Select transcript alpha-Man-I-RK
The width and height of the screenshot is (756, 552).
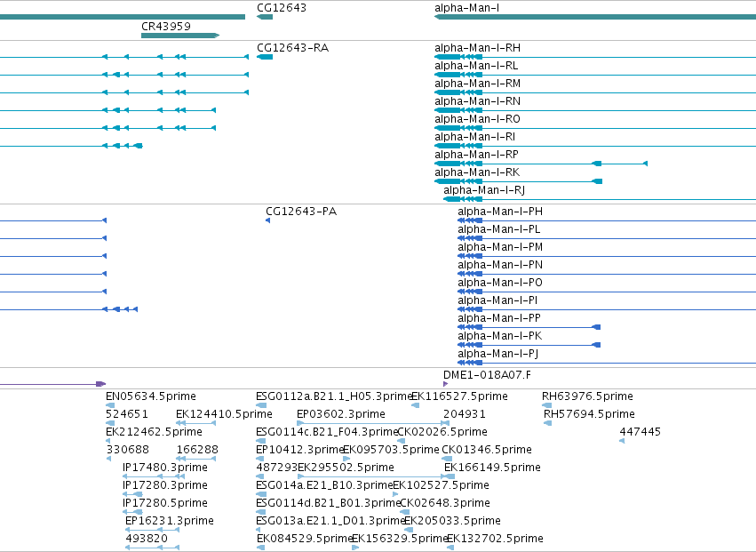point(477,172)
